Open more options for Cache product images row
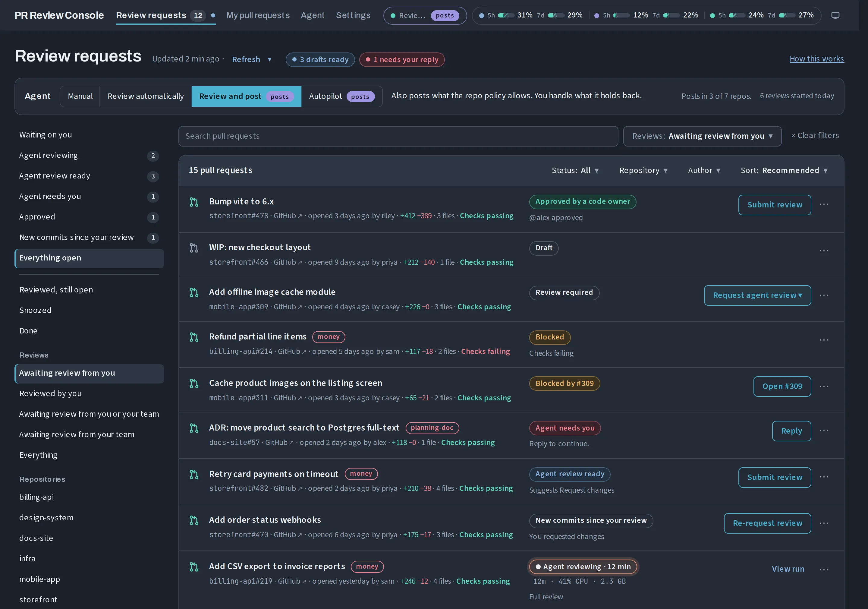 [824, 386]
